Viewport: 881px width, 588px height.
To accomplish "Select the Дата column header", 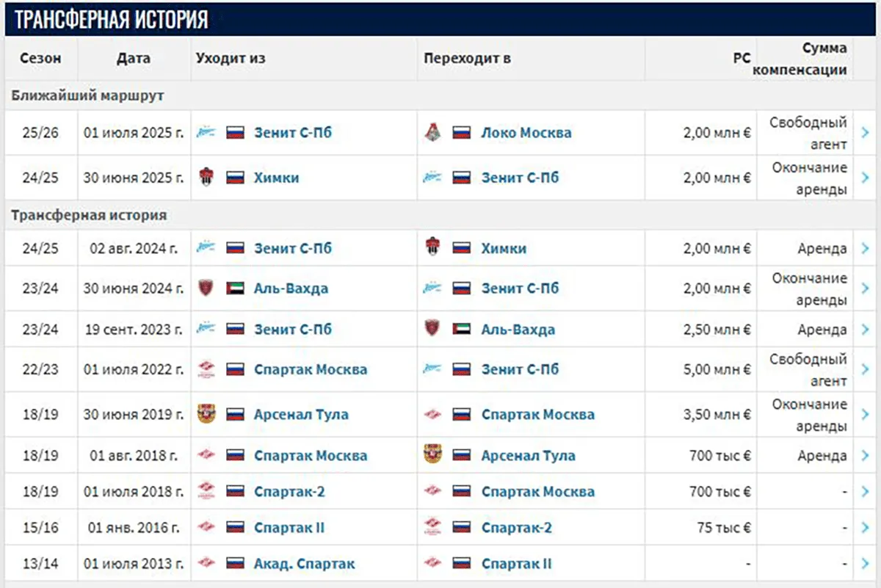I will pos(132,58).
